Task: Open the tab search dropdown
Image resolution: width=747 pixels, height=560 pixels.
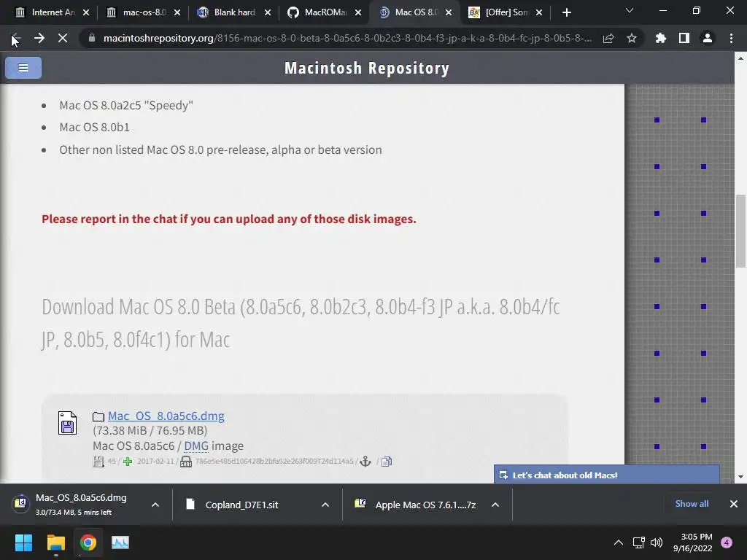Action: (x=630, y=10)
